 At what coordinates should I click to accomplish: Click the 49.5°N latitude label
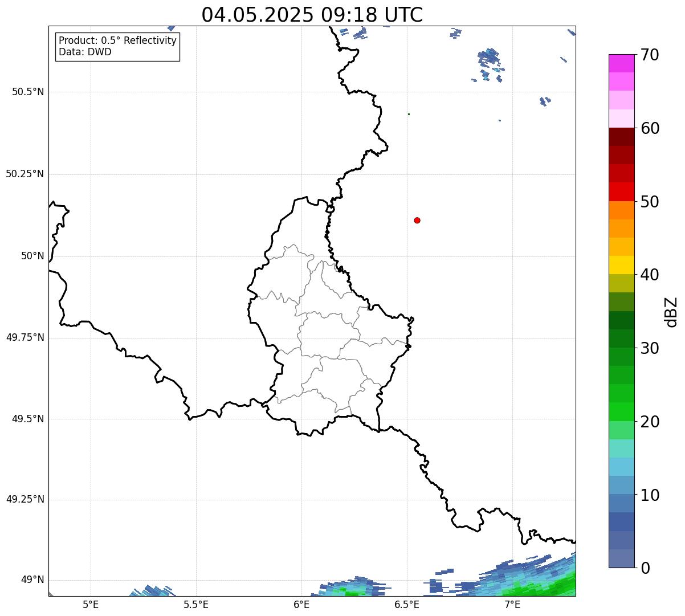[28, 419]
